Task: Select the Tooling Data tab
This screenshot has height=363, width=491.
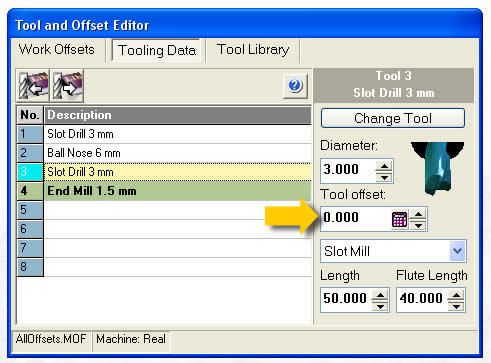Action: [157, 50]
